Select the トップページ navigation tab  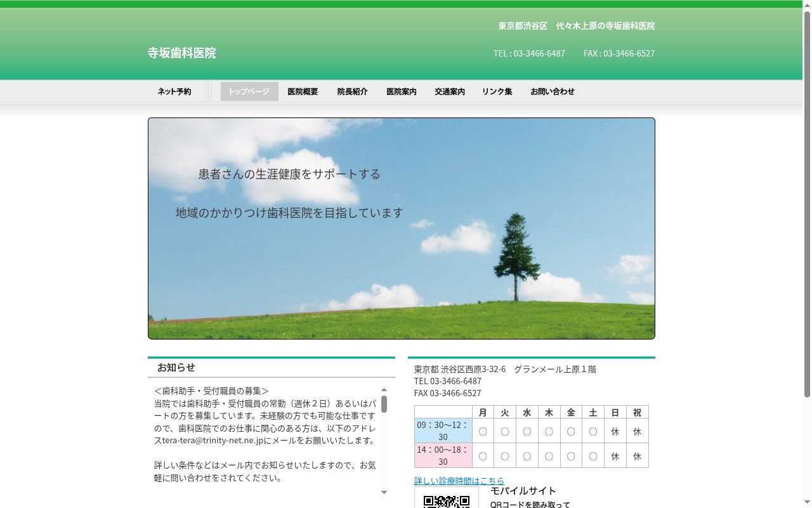249,91
